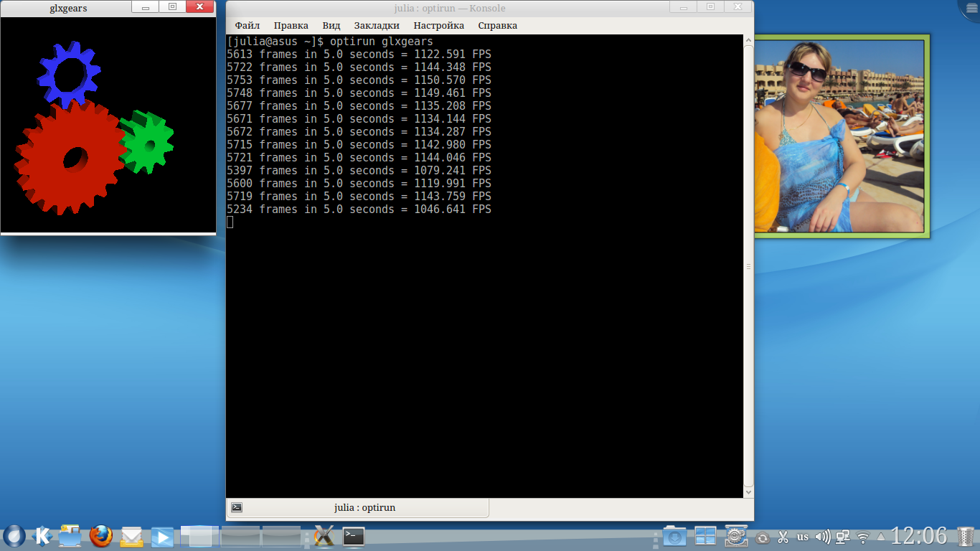The width and height of the screenshot is (980, 551).
Task: Open the trash bin in the panel
Action: click(966, 536)
